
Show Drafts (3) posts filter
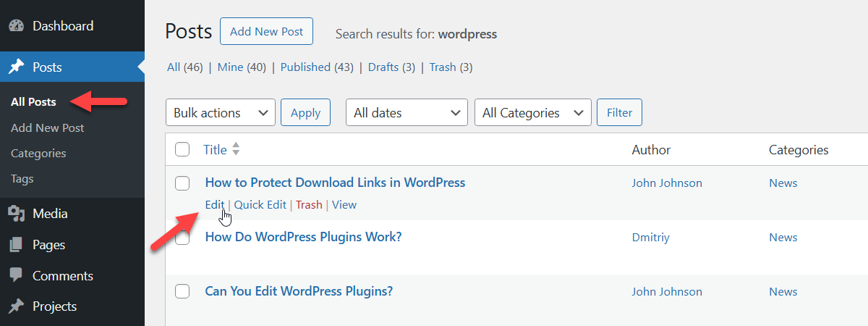[391, 67]
